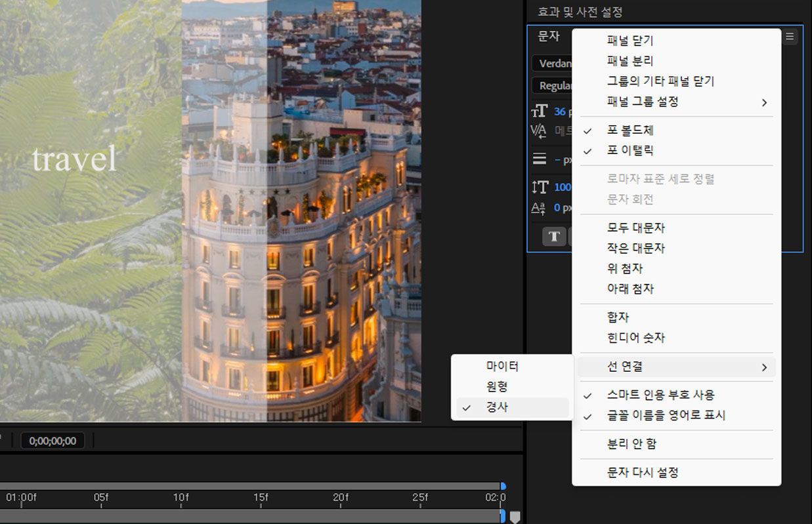Image resolution: width=812 pixels, height=524 pixels.
Task: Click the 15f mark on the time ruler
Action: (261, 498)
